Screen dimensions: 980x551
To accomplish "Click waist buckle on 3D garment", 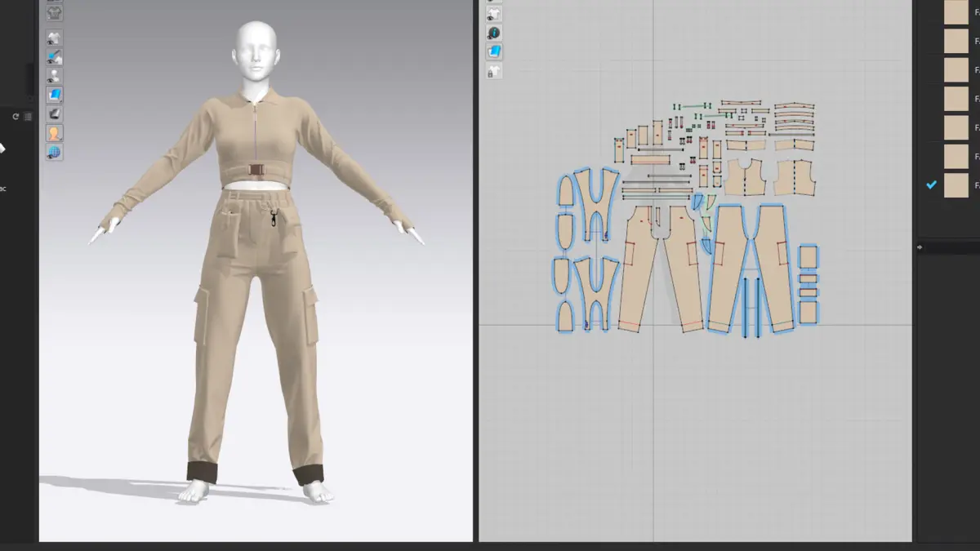I will pos(258,171).
